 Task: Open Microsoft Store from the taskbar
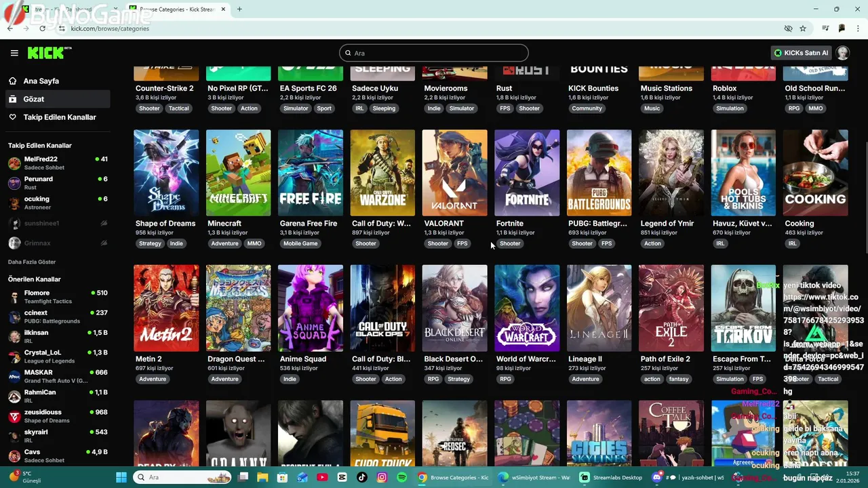[282, 477]
